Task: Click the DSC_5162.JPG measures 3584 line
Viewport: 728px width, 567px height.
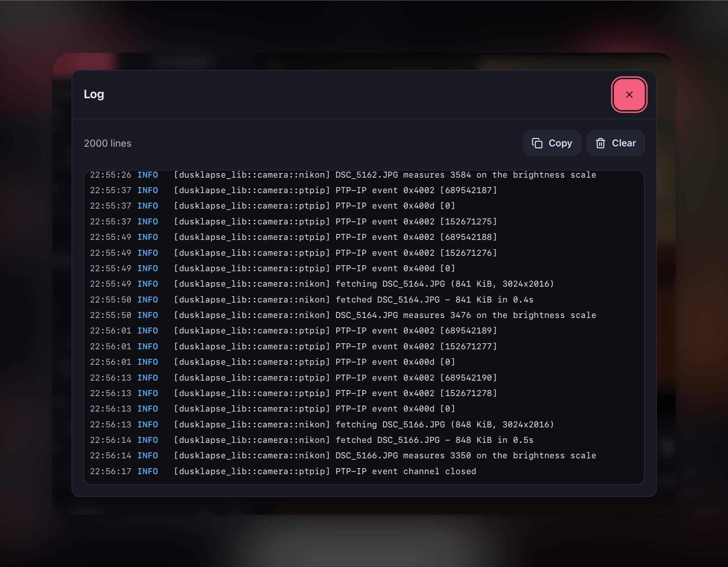Action: pyautogui.click(x=364, y=175)
